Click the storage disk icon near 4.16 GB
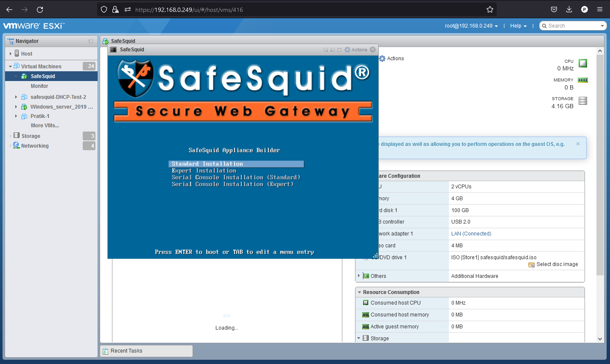The width and height of the screenshot is (610, 364). (x=582, y=101)
